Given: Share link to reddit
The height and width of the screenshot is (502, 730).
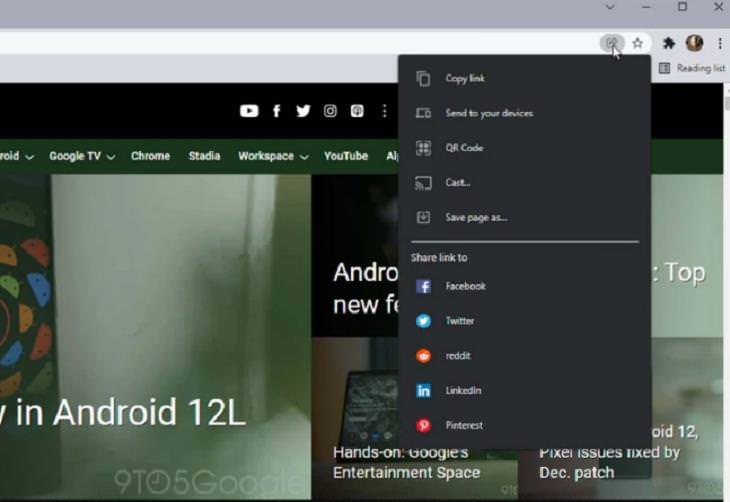Looking at the screenshot, I should (x=524, y=356).
